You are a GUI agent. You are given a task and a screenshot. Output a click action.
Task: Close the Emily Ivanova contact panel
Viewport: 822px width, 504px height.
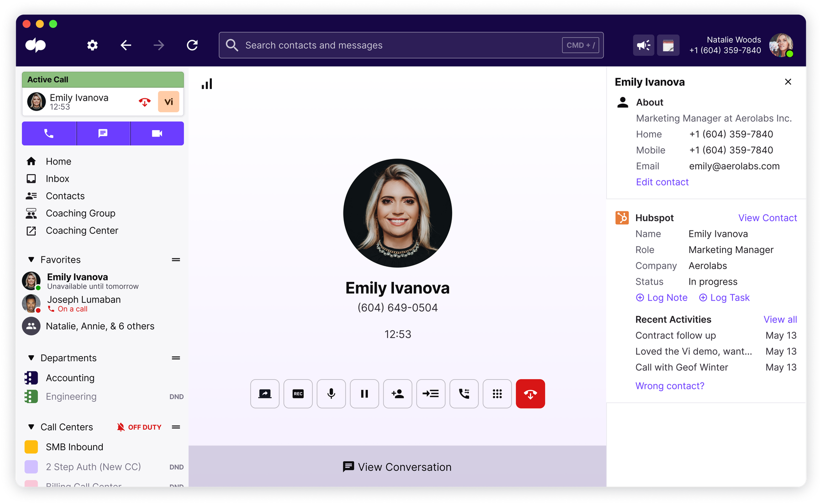pos(788,82)
